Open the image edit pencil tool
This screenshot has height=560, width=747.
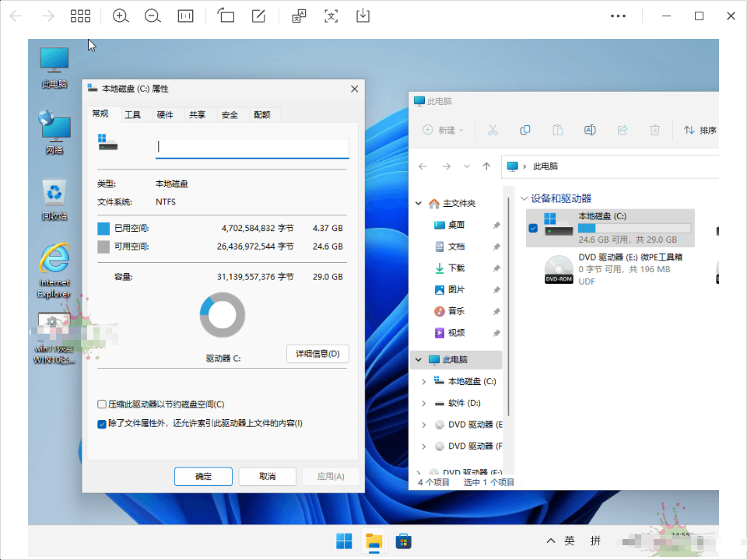point(258,16)
